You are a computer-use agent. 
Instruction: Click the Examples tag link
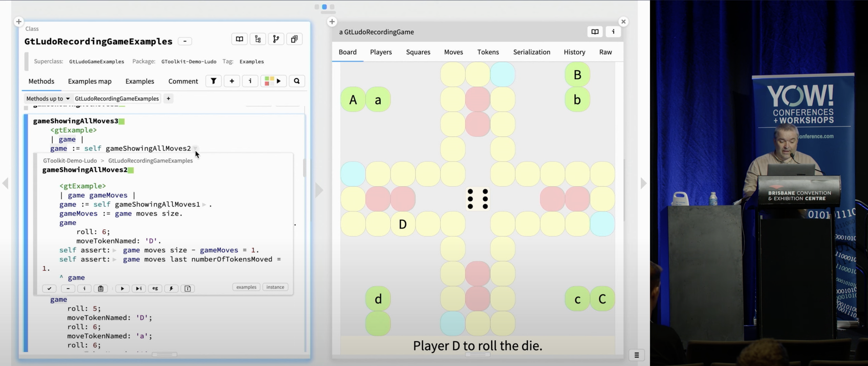point(251,61)
